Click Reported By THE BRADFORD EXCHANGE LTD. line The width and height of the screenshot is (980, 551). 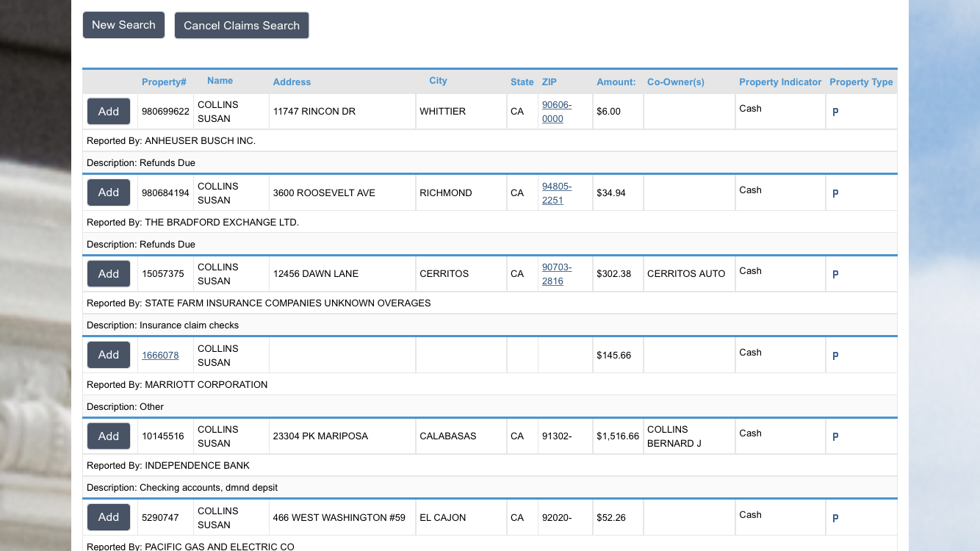(x=490, y=222)
